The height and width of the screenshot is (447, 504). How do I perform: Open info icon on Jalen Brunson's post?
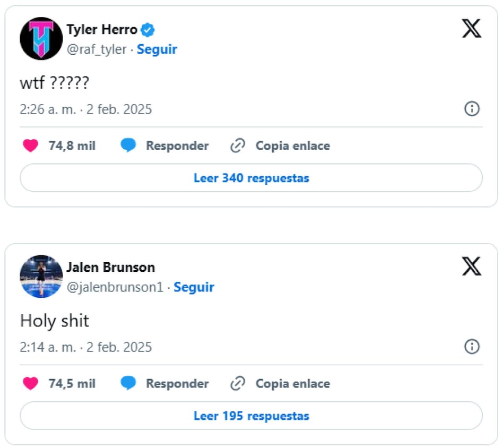472,347
